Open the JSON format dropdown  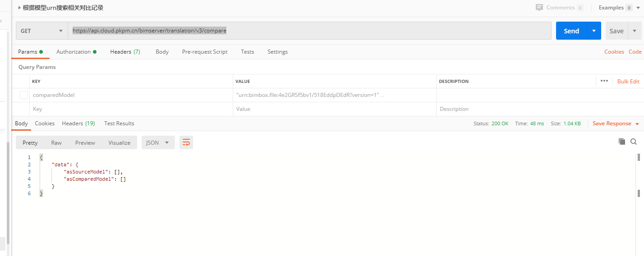(158, 142)
